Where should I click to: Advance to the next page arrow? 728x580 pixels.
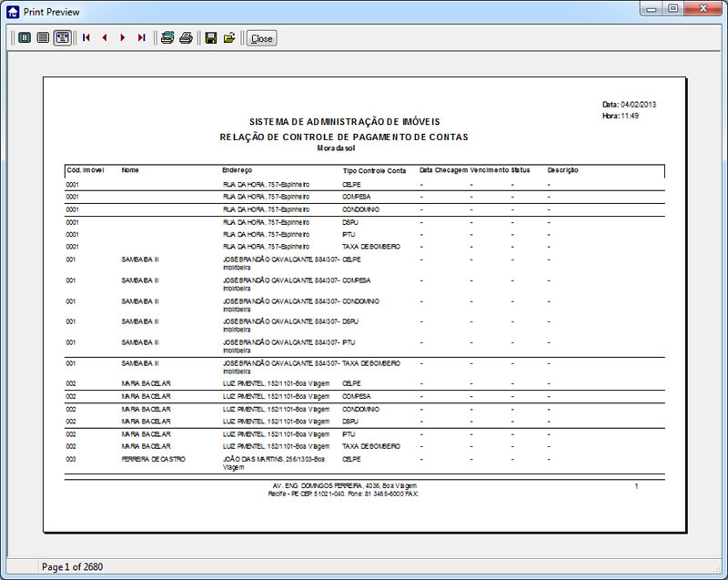click(x=123, y=38)
